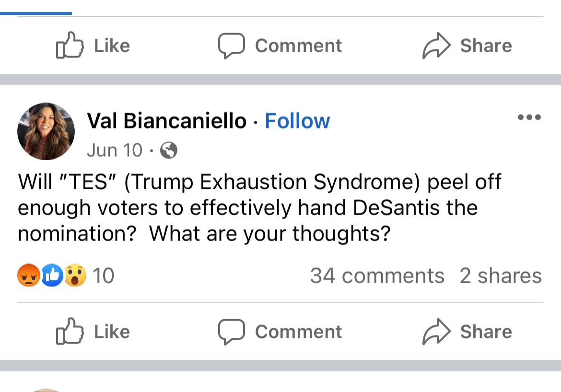View the 2 shares of the post
The width and height of the screenshot is (561, 392).
click(x=501, y=276)
